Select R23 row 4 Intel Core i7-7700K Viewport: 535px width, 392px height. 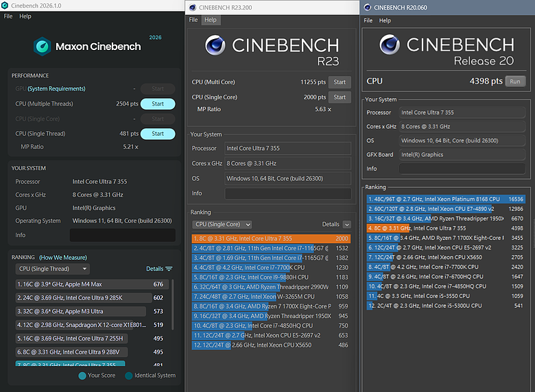coord(271,267)
